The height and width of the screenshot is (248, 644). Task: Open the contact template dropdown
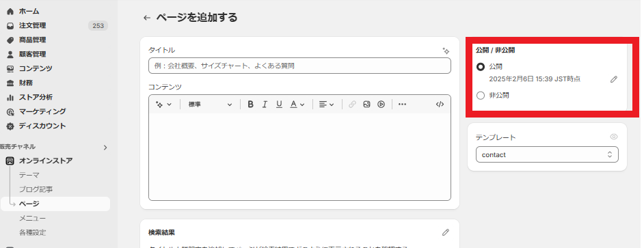pyautogui.click(x=547, y=155)
